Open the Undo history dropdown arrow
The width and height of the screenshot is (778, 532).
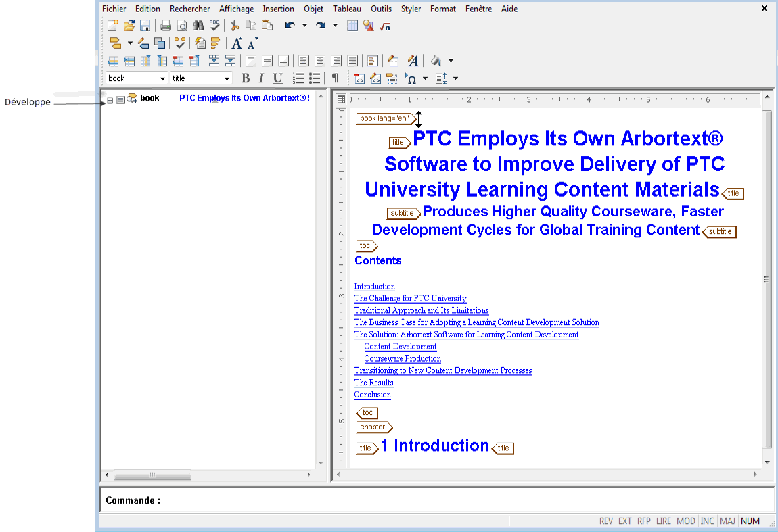[x=304, y=25]
